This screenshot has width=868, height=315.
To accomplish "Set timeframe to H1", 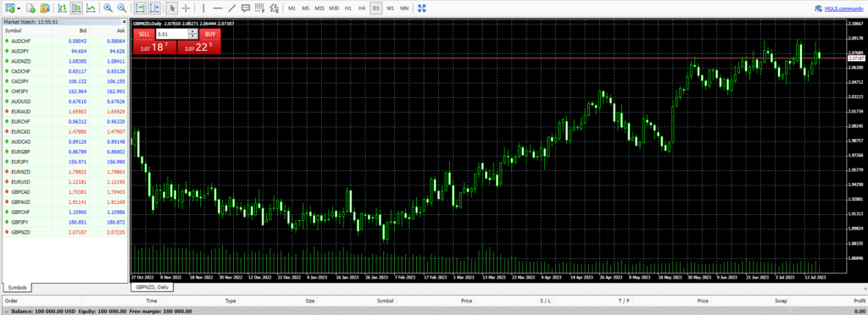I will click(348, 8).
